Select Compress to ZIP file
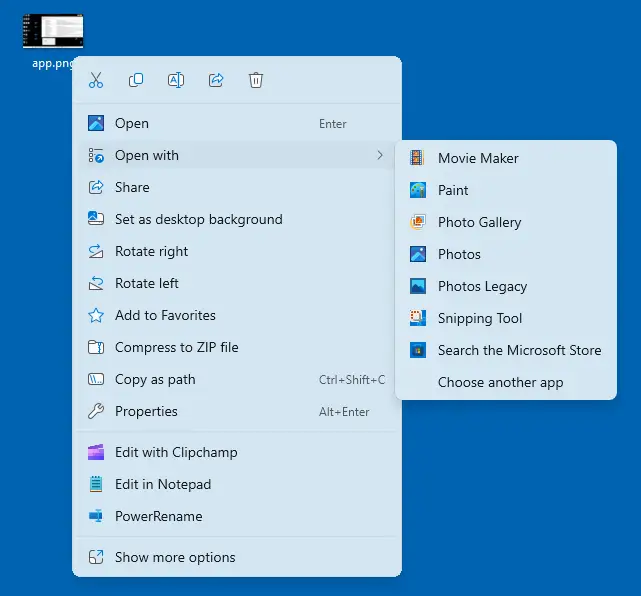This screenshot has width=641, height=596. click(237, 347)
